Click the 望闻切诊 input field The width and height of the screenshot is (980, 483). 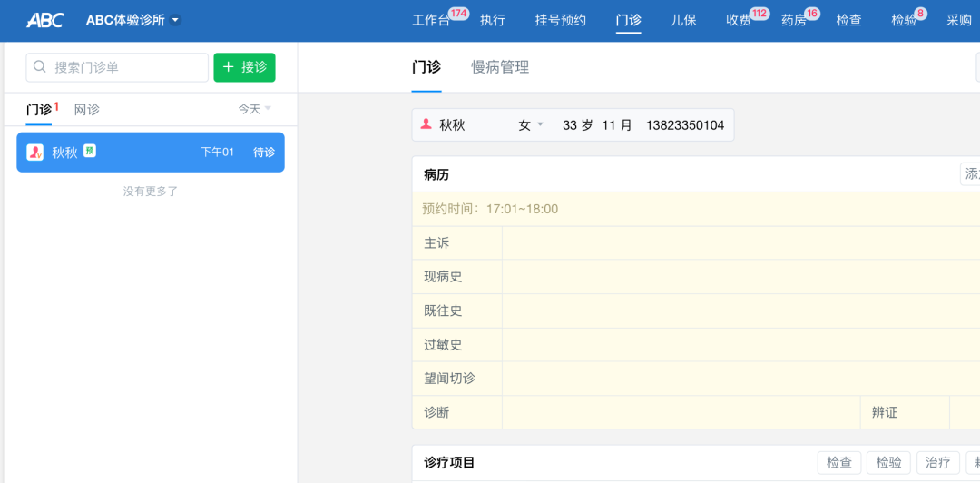click(740, 379)
